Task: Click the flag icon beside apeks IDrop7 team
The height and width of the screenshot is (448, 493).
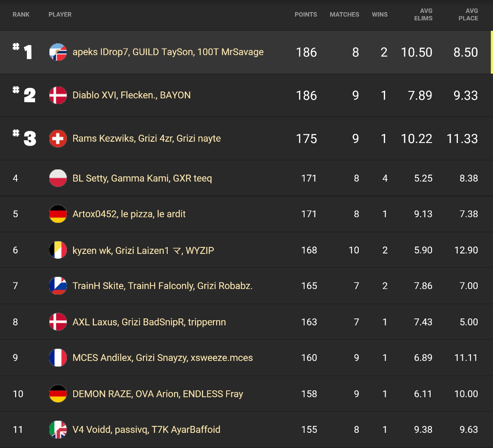Action: coord(58,52)
